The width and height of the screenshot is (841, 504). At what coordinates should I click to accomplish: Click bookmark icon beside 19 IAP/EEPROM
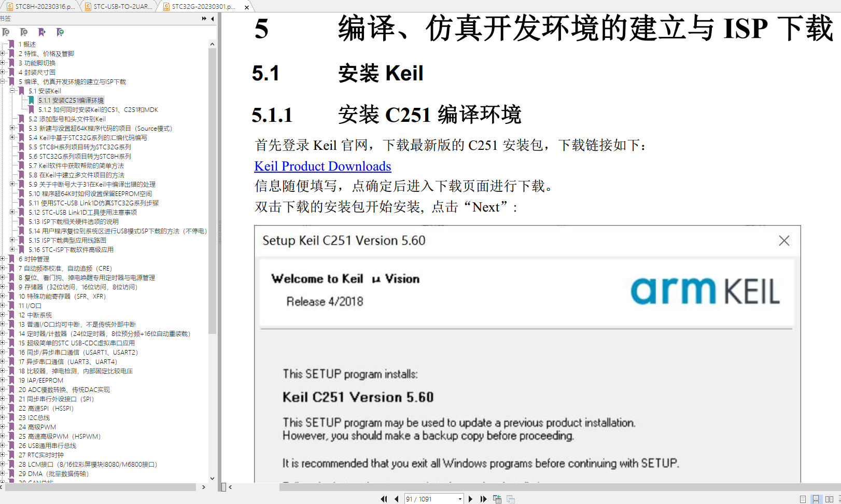pyautogui.click(x=11, y=380)
